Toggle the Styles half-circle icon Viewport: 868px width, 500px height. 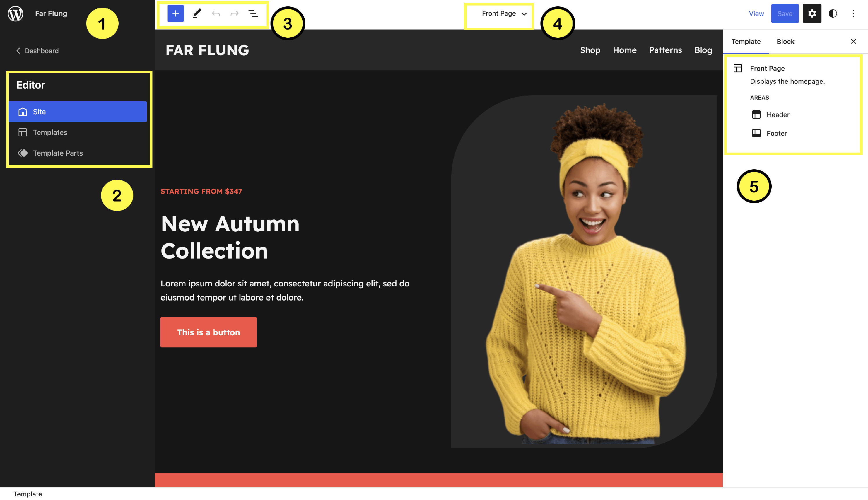click(833, 14)
